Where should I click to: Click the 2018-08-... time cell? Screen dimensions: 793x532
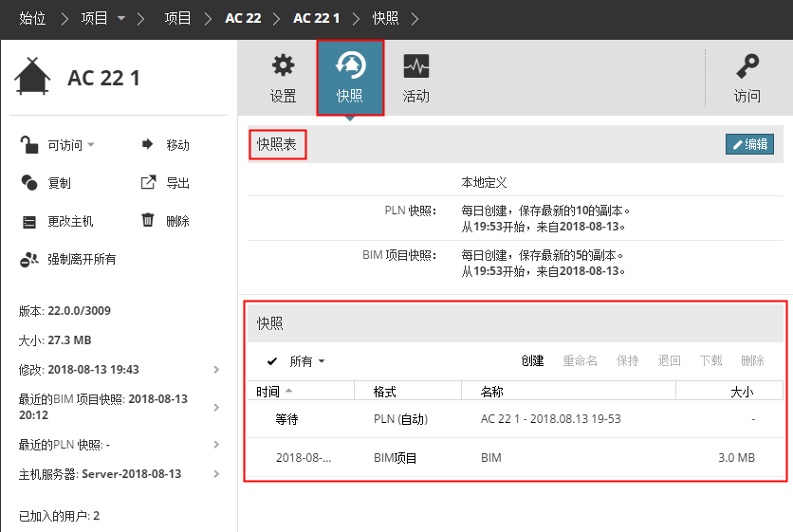[x=304, y=458]
